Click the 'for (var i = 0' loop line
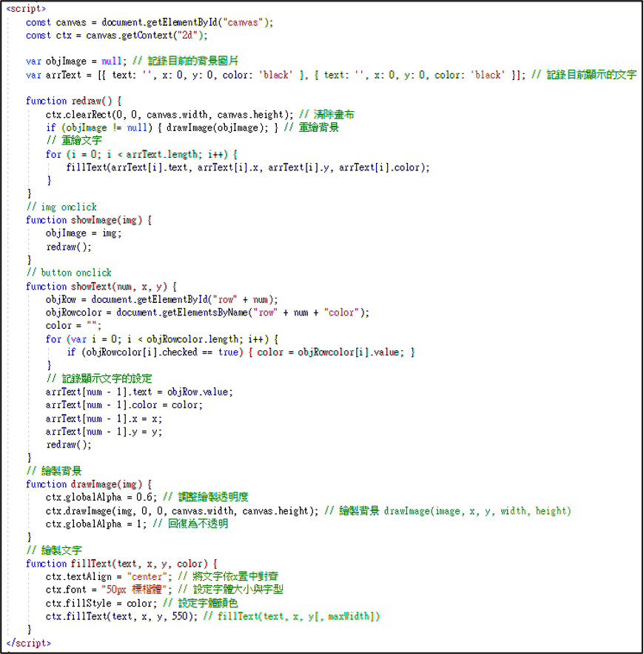644x654 pixels. [161, 339]
